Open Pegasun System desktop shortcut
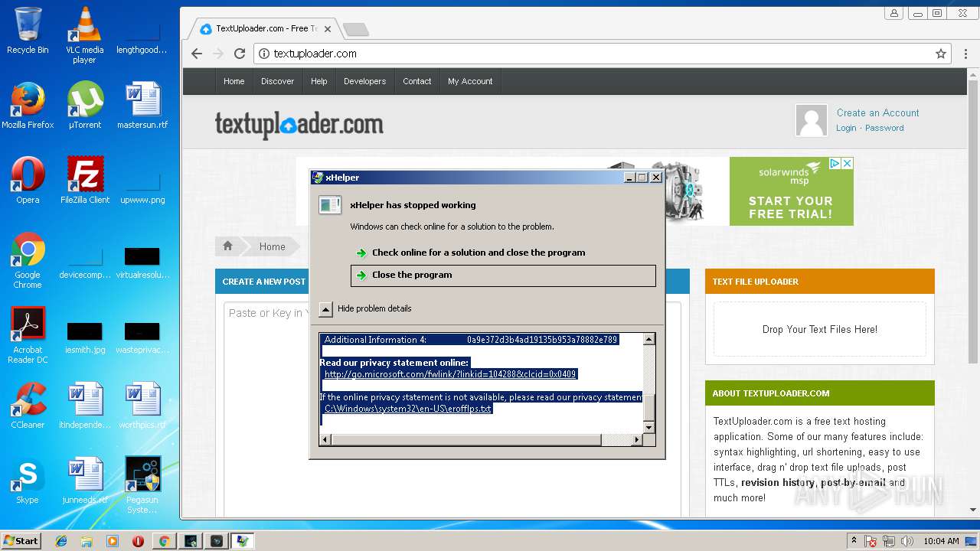The image size is (980, 551). point(142,485)
